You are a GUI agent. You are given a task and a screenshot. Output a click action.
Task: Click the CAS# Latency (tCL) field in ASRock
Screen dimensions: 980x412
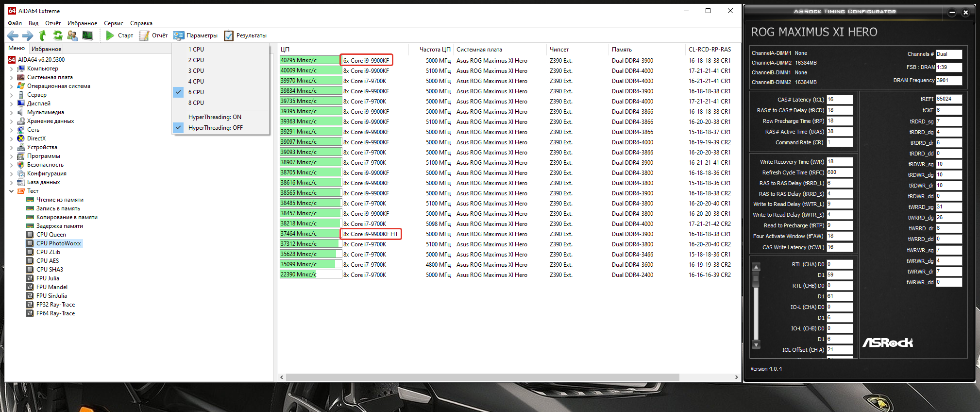pos(840,100)
